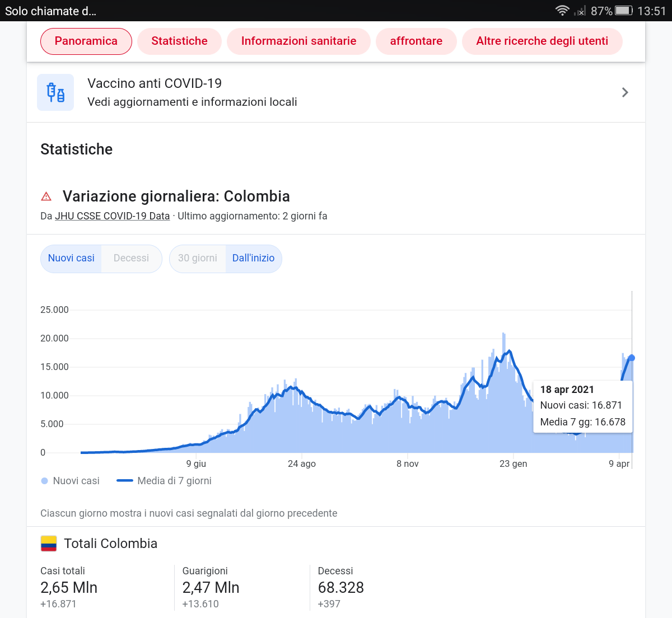Viewport: 672px width, 618px height.
Task: Tap the vaccine syringe icon
Action: click(55, 92)
